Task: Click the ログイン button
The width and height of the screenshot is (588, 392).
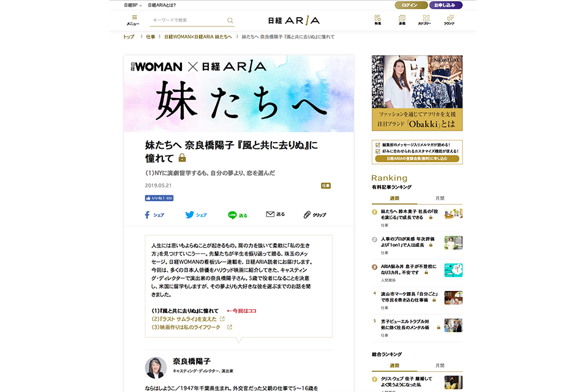Action: 410,6
